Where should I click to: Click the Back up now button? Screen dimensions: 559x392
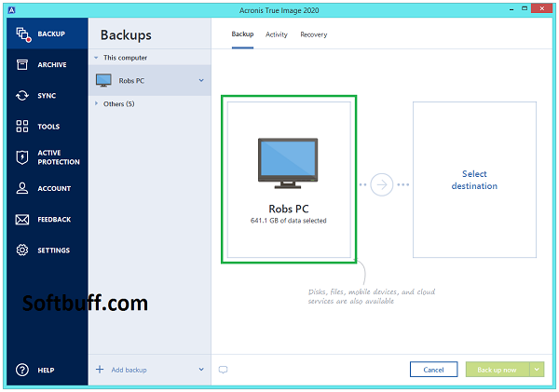pos(498,370)
